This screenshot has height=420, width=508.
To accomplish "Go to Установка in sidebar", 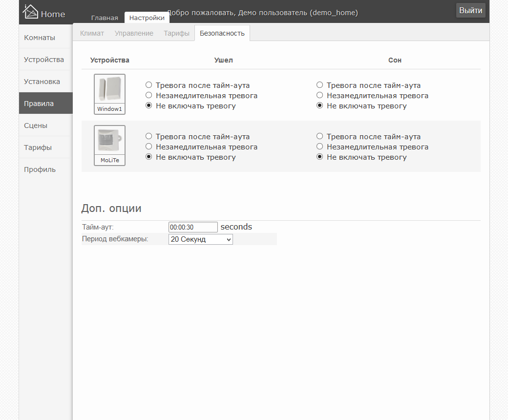I will coord(45,82).
